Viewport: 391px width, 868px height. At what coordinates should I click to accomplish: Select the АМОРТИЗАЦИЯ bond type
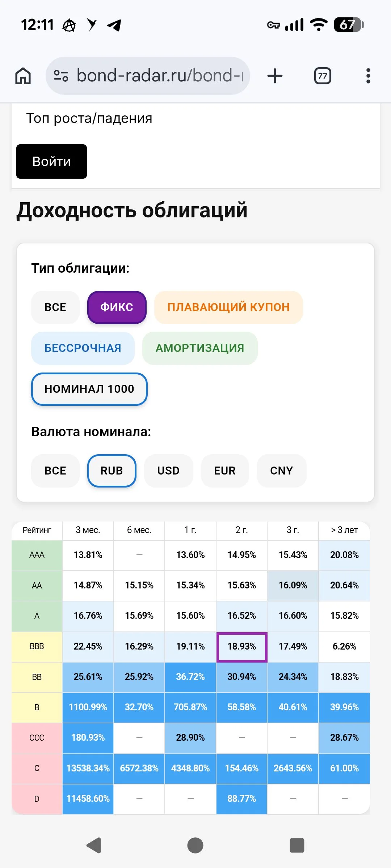pos(200,348)
